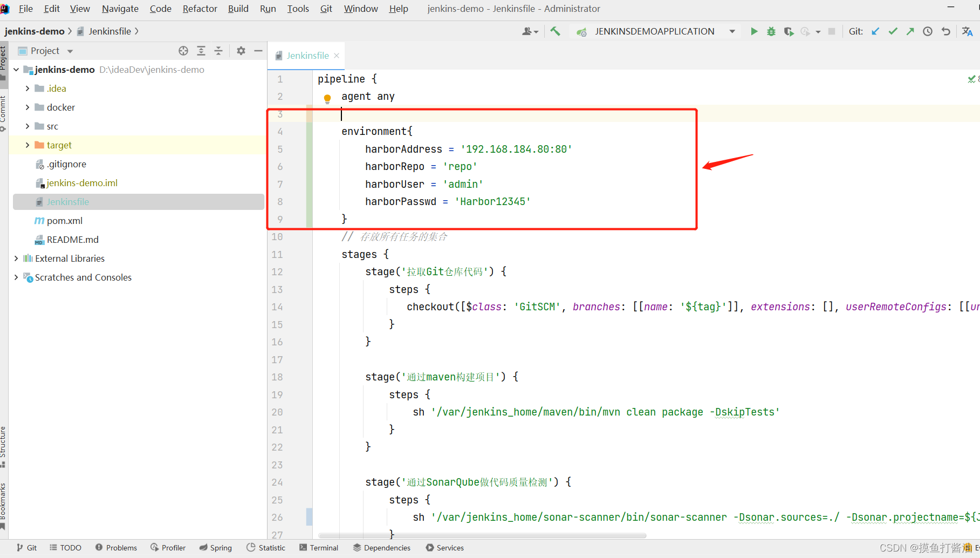Hide the Project panel with minus icon
Screen dimensions: 980x558
pyautogui.click(x=258, y=51)
